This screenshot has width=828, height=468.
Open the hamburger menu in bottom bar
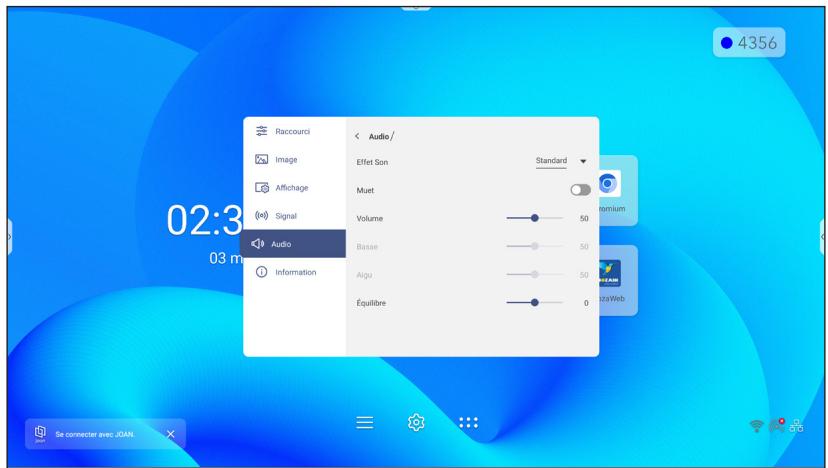(364, 423)
